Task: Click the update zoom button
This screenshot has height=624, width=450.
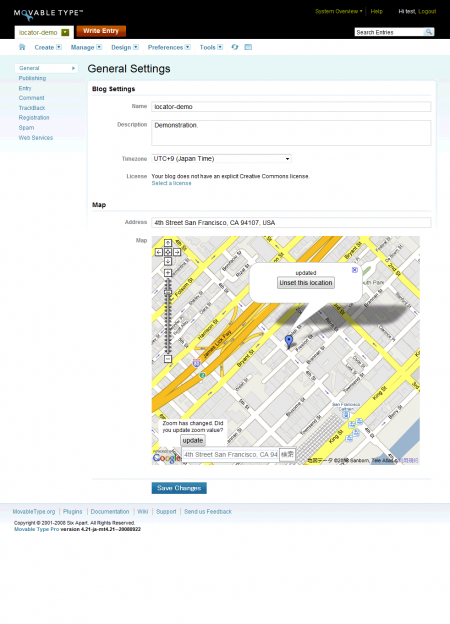Action: (x=193, y=441)
